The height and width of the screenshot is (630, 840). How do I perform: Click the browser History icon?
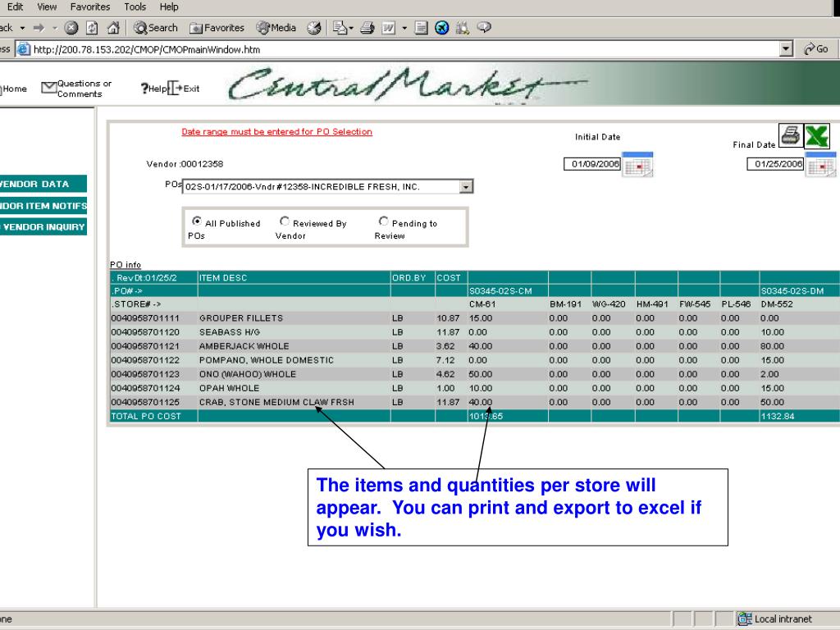click(x=314, y=27)
